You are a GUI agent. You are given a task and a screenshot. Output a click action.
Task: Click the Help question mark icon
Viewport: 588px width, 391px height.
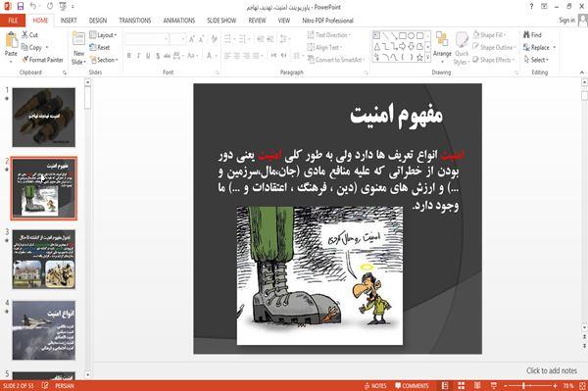531,7
